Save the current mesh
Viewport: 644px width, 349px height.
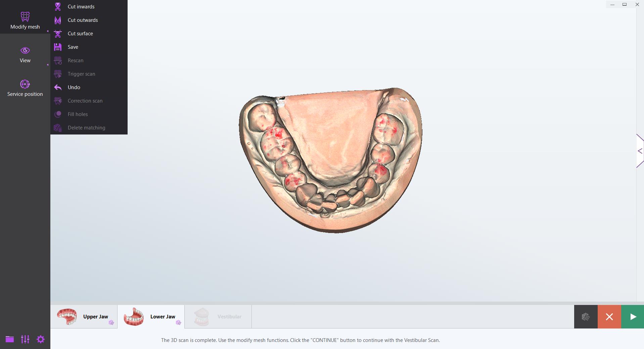coord(72,47)
